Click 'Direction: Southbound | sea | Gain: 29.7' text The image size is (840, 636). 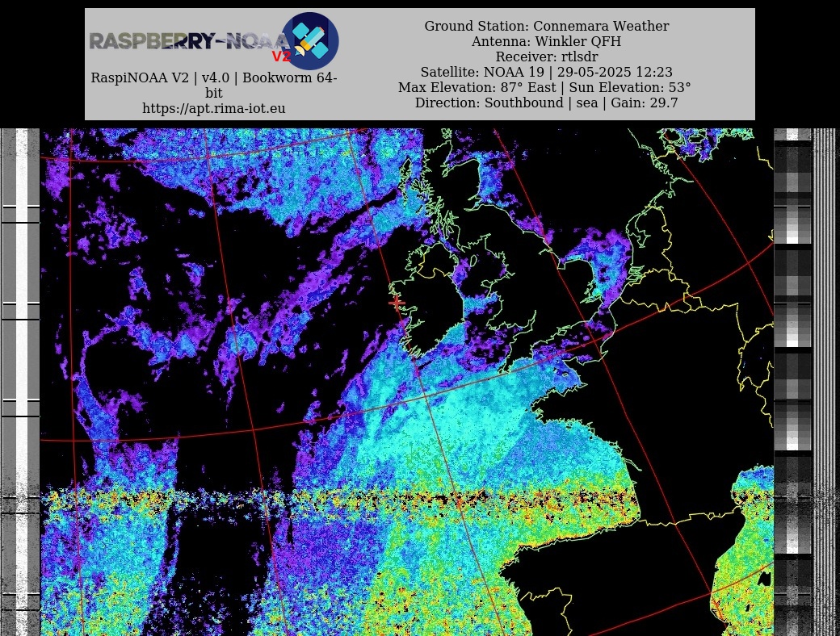547,103
